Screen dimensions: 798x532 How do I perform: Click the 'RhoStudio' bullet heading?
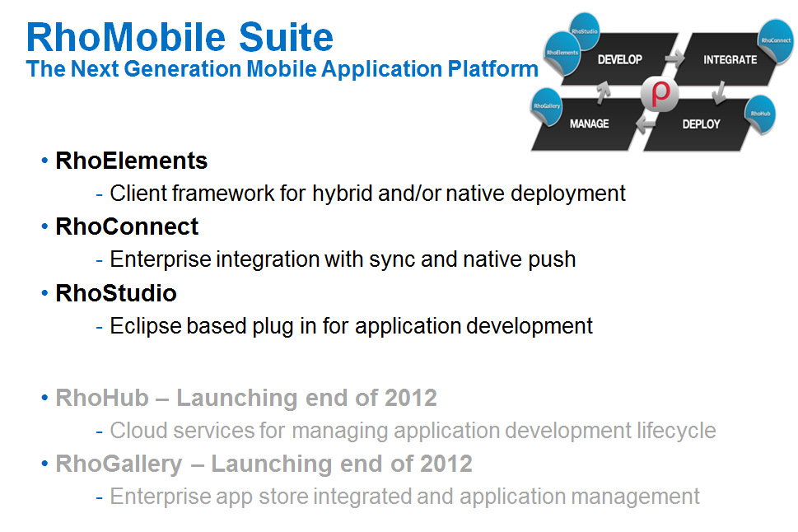tap(116, 293)
